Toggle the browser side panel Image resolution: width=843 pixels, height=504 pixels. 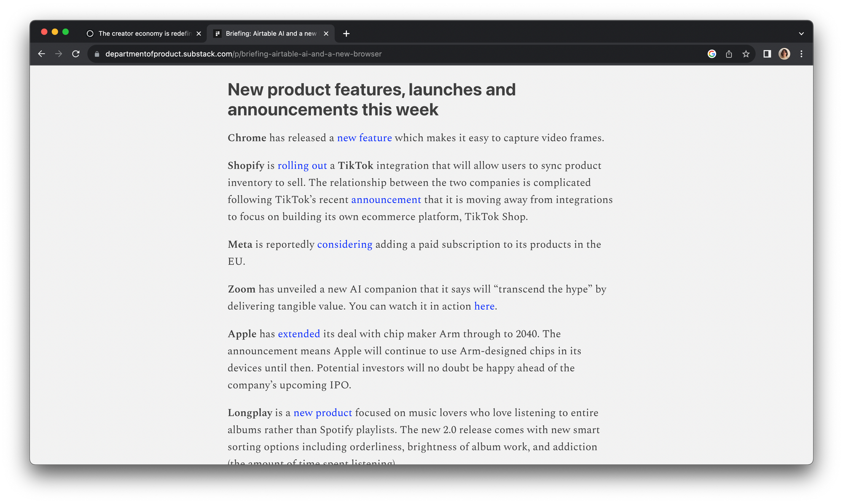point(767,54)
